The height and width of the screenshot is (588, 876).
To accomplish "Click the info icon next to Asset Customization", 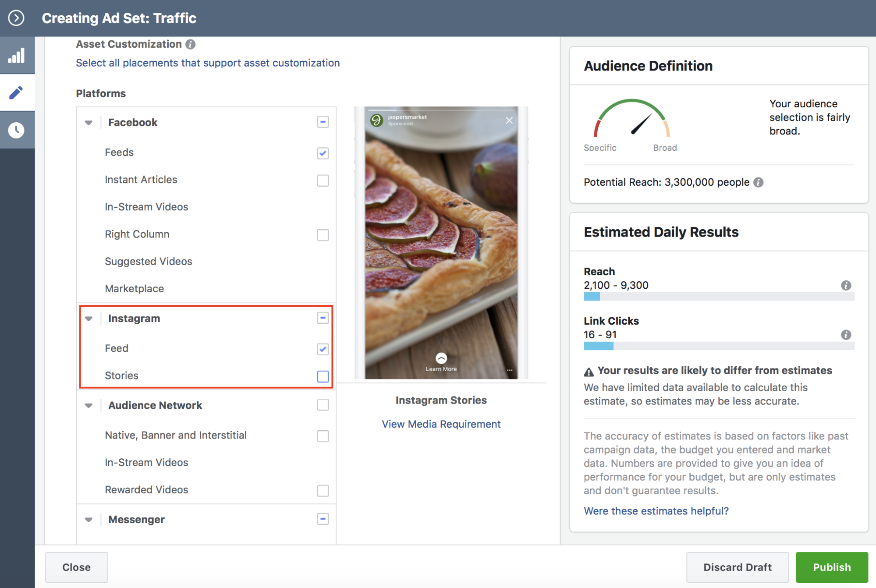I will pyautogui.click(x=190, y=44).
